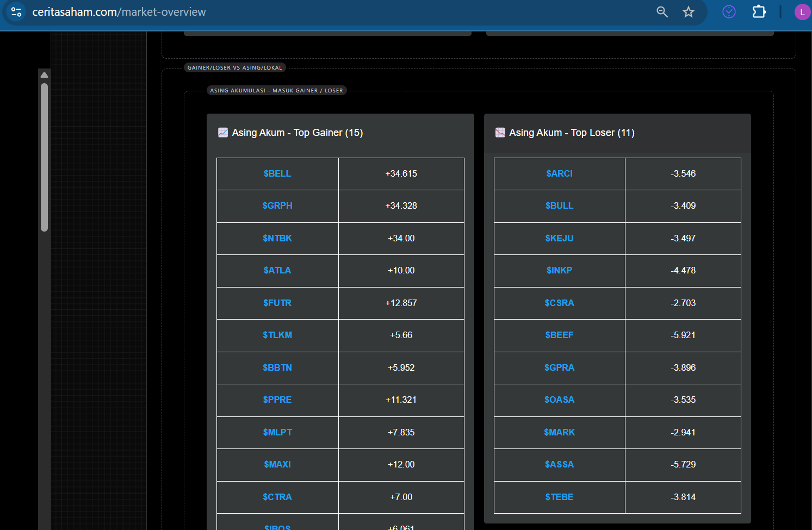
Task: Click the +5.952 value for BBTN
Action: (x=401, y=368)
